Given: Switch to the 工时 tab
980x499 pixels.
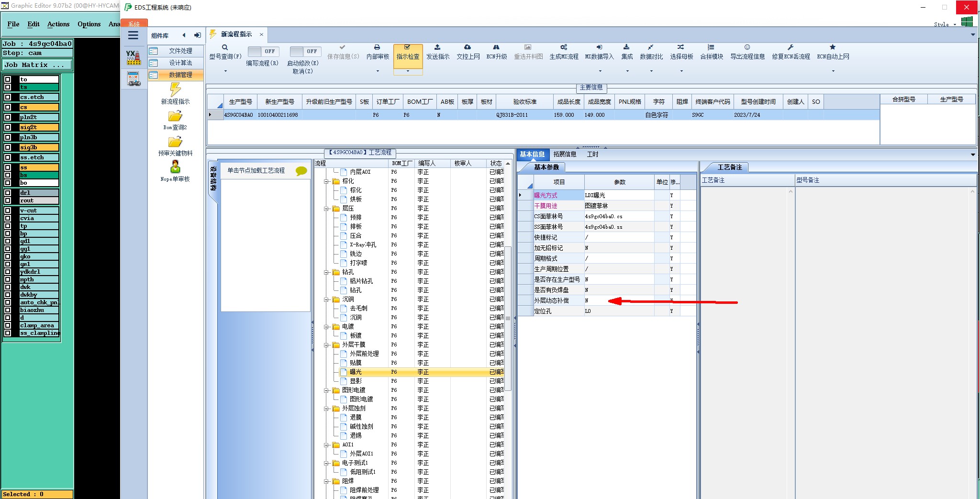Looking at the screenshot, I should [x=592, y=154].
